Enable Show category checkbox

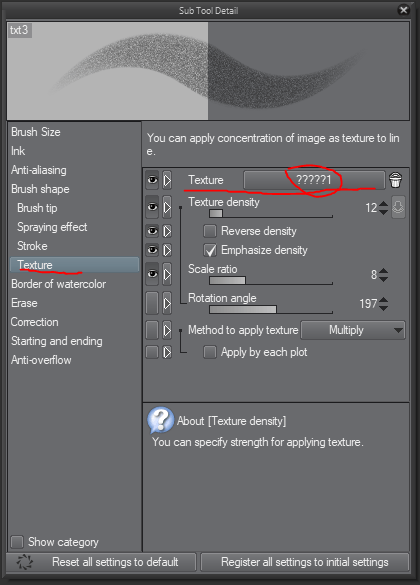point(17,542)
